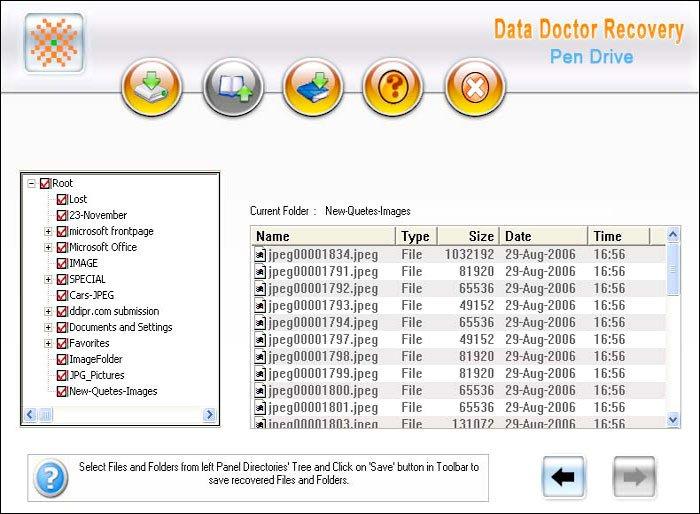Sort files by the Type column header
The image size is (700, 514).
416,236
